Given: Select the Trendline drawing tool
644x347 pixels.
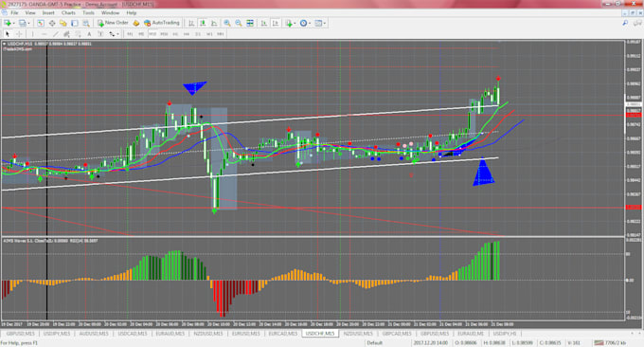Looking at the screenshot, I should (x=56, y=34).
